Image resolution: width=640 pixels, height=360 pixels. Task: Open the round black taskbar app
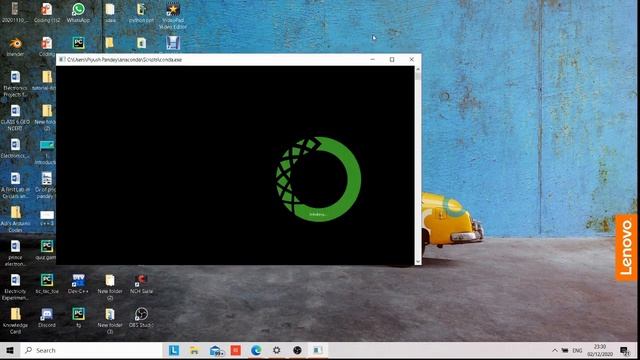click(x=297, y=351)
